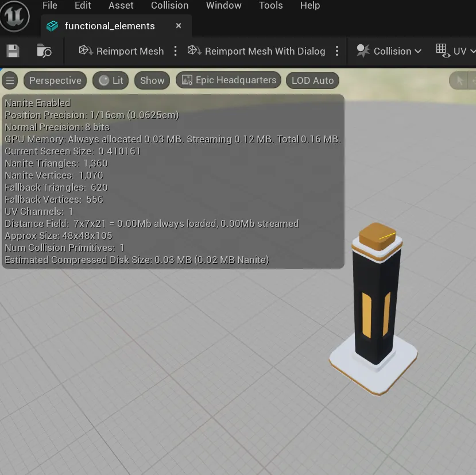Click the select mode cursor icon

459,80
